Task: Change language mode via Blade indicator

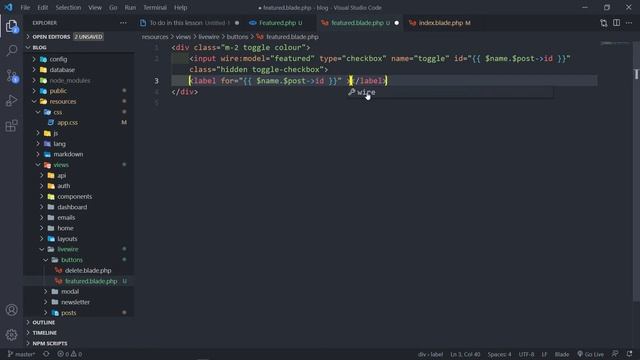Action: [x=562, y=354]
